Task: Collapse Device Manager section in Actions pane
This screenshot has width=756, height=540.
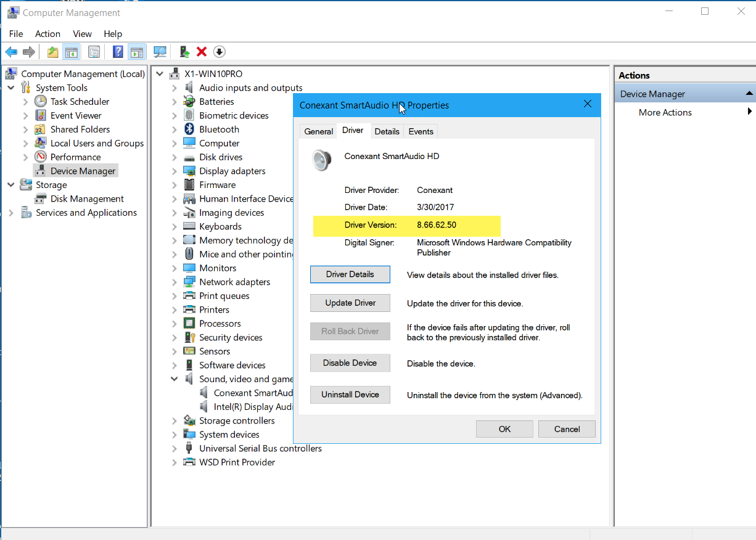Action: 749,94
